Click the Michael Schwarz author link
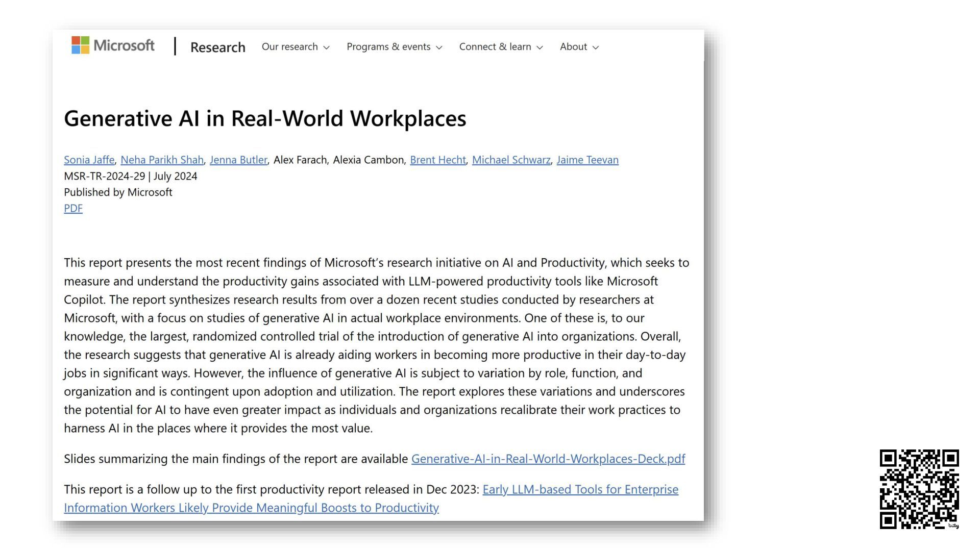 (511, 160)
